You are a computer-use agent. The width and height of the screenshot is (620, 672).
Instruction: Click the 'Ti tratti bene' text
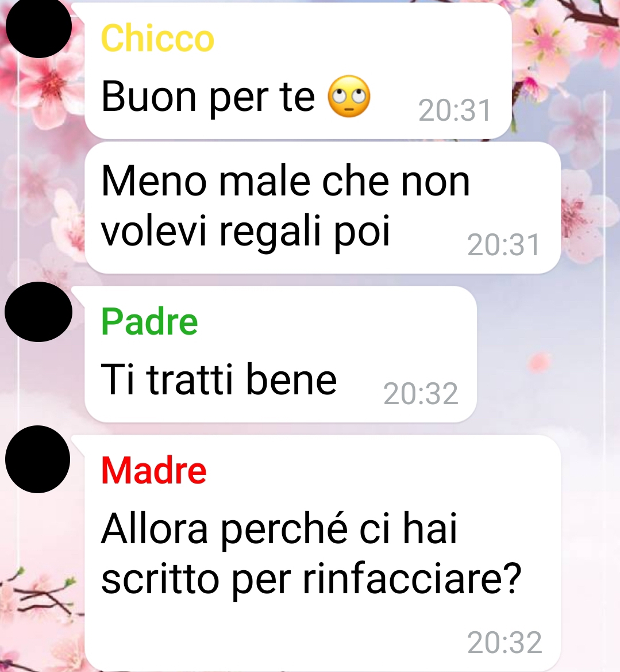[218, 379]
